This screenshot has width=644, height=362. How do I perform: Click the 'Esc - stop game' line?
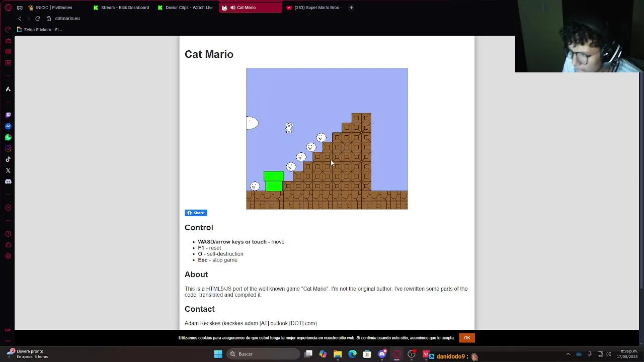217,260
